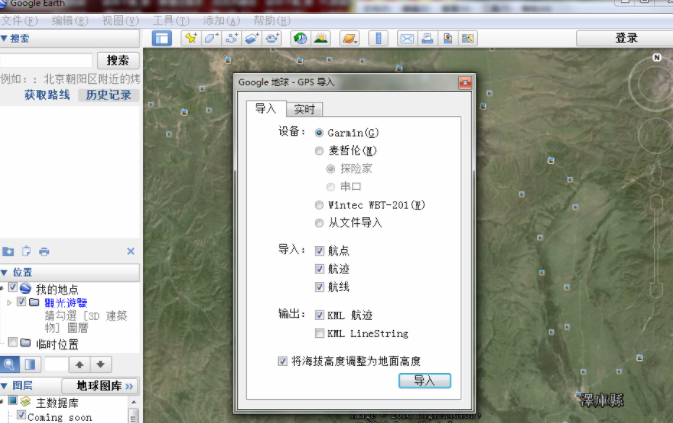Enable the KML LineString checkbox

coord(319,333)
